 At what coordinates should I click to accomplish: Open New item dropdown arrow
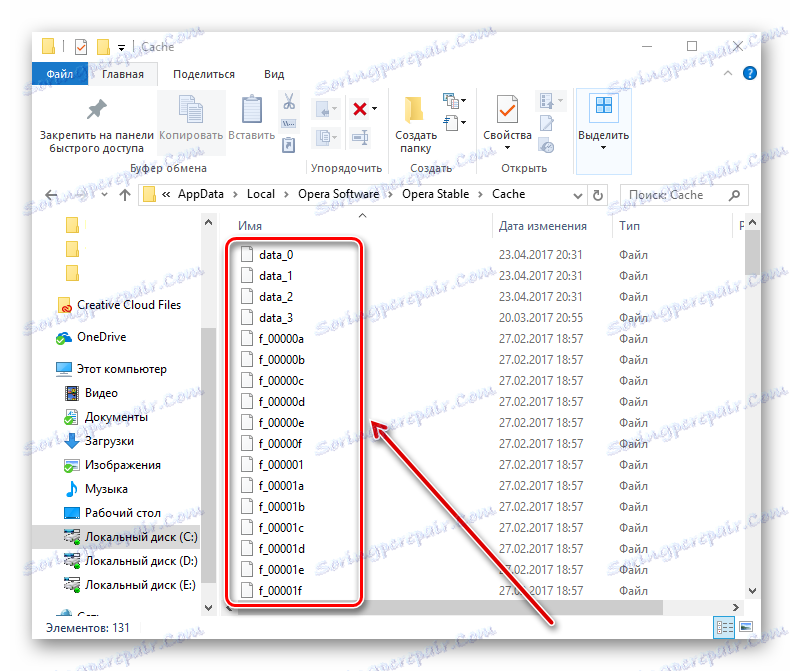tap(463, 101)
